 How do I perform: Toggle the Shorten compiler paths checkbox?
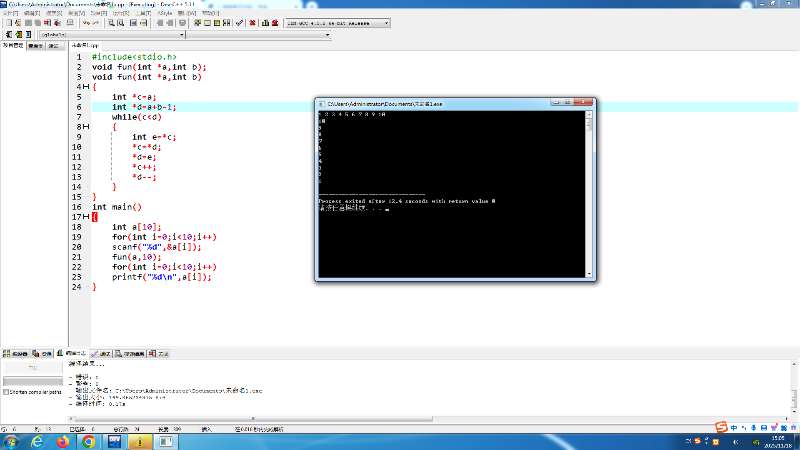click(x=6, y=392)
